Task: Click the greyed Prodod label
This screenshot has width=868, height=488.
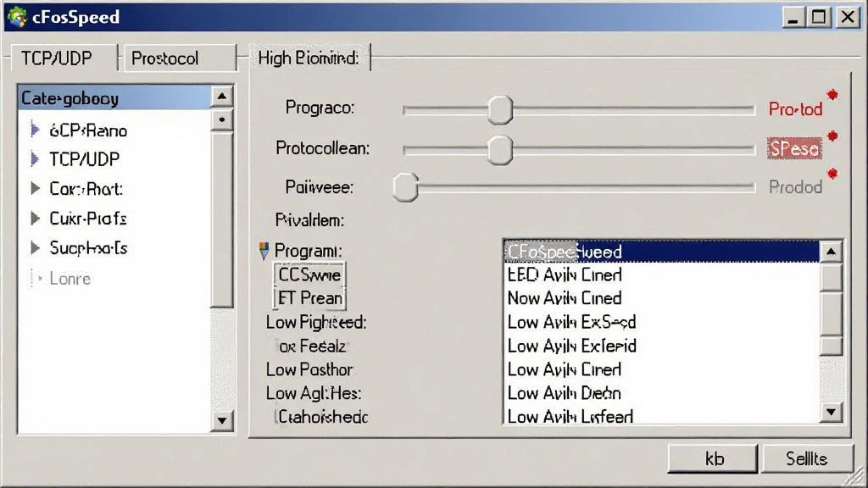Action: click(x=795, y=187)
